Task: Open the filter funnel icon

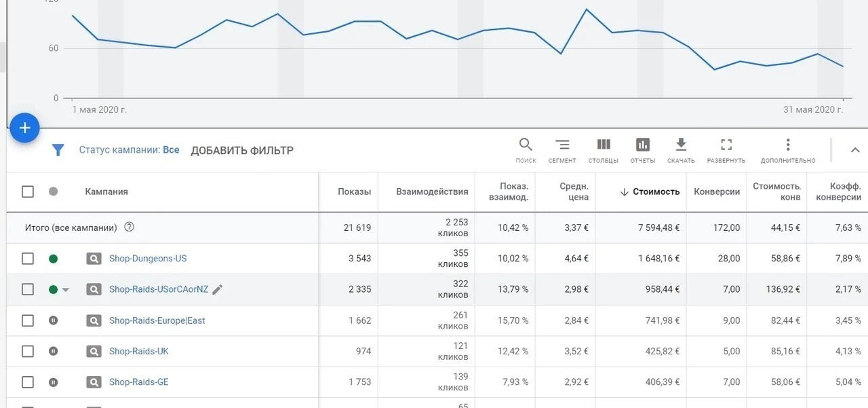Action: pyautogui.click(x=58, y=150)
